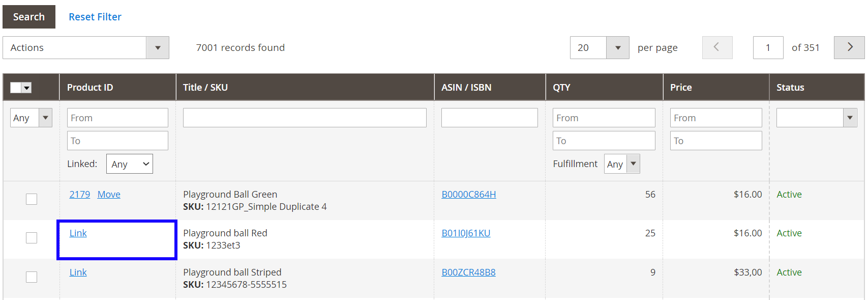The height and width of the screenshot is (300, 868).
Task: Focus the ASIN / ISBN filter field
Action: tap(489, 118)
